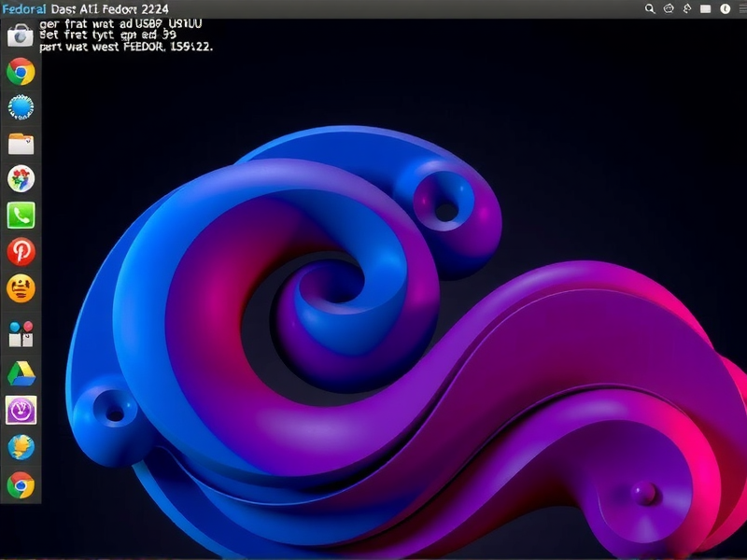This screenshot has width=747, height=560.
Task: Open the camera screenshot tool
Action: pyautogui.click(x=19, y=39)
